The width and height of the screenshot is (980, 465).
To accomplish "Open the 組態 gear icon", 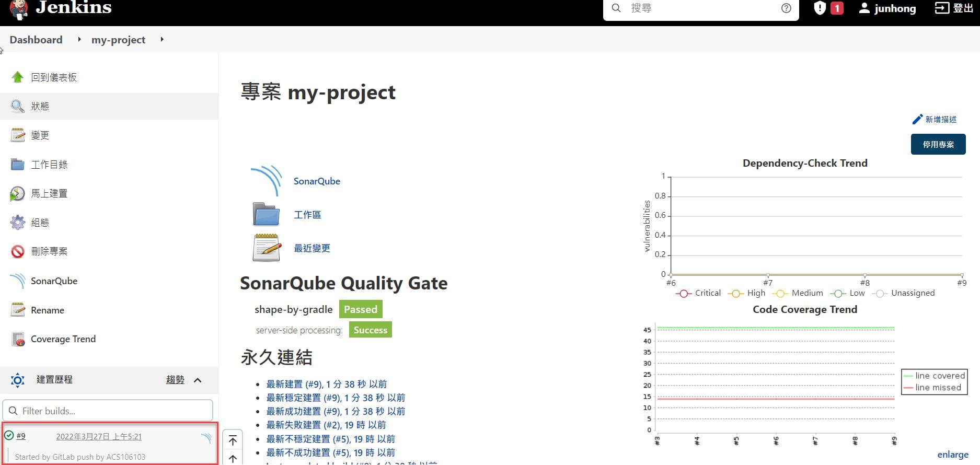I will click(18, 223).
